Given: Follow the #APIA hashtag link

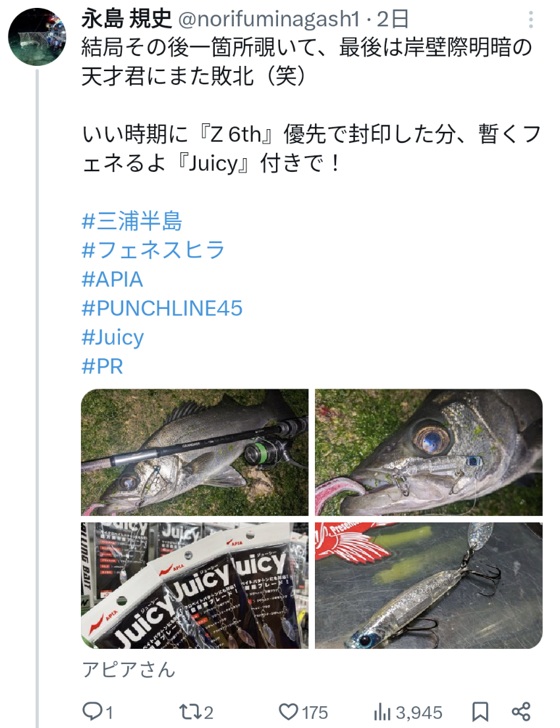Looking at the screenshot, I should click(113, 279).
